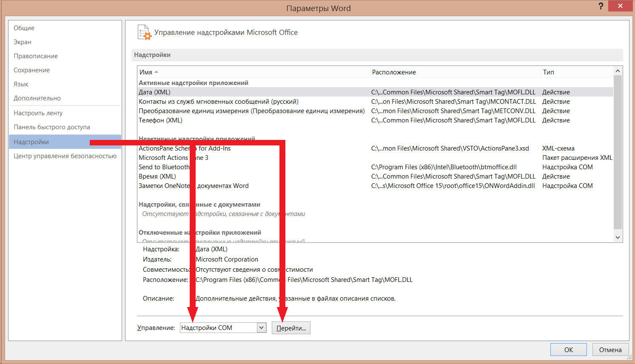Image resolution: width=635 pixels, height=364 pixels.
Task: Click the list scrollbar up arrow
Action: click(x=618, y=71)
